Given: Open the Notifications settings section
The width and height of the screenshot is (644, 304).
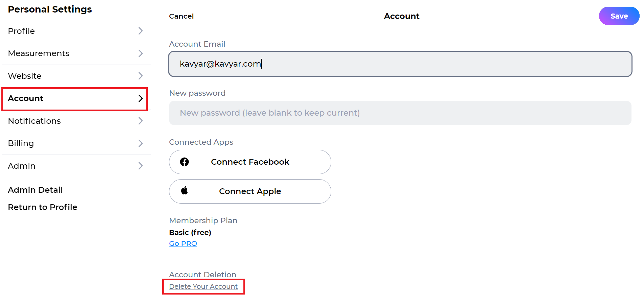Looking at the screenshot, I should tap(76, 121).
